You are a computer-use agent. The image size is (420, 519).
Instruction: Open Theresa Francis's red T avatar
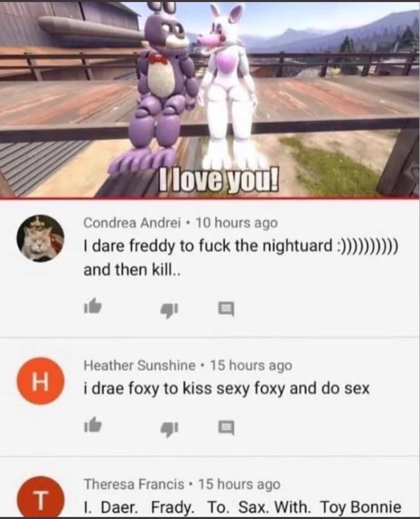click(x=41, y=497)
